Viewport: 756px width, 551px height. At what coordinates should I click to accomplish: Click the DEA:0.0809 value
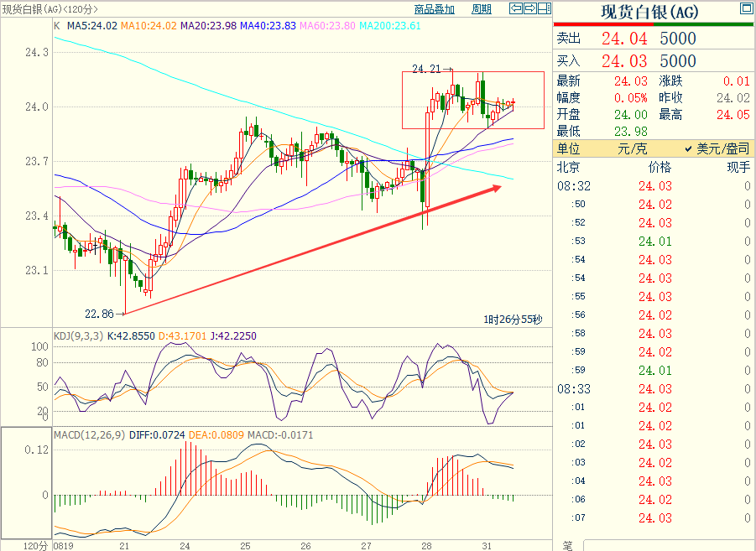[x=216, y=434]
